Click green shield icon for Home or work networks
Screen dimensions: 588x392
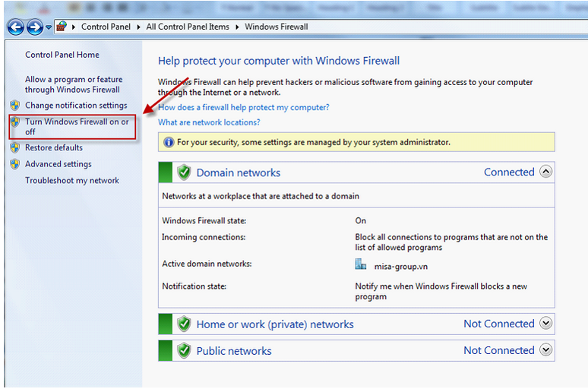pyautogui.click(x=184, y=324)
